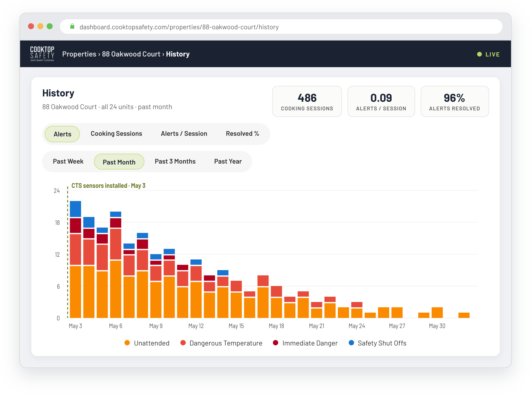Click the May 15 axis label
The height and width of the screenshot is (394, 532).
coord(236,326)
